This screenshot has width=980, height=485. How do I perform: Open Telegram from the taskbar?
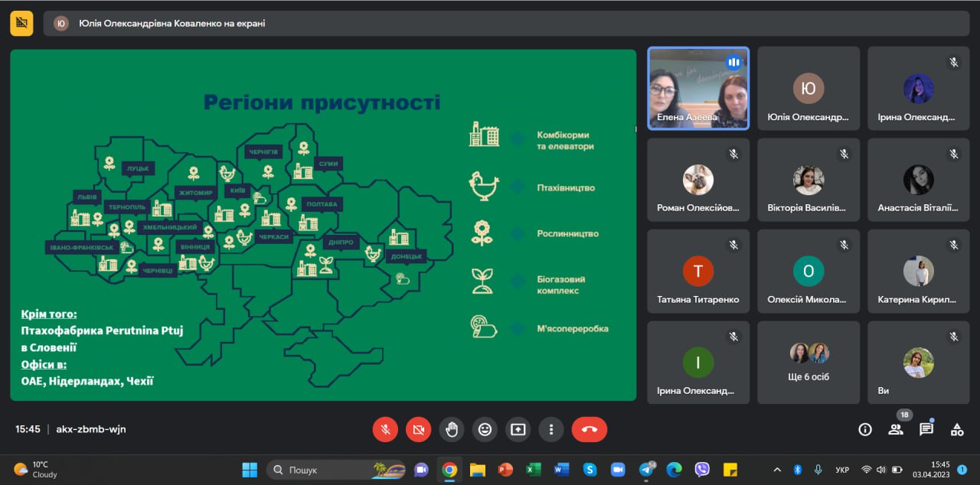(x=646, y=470)
